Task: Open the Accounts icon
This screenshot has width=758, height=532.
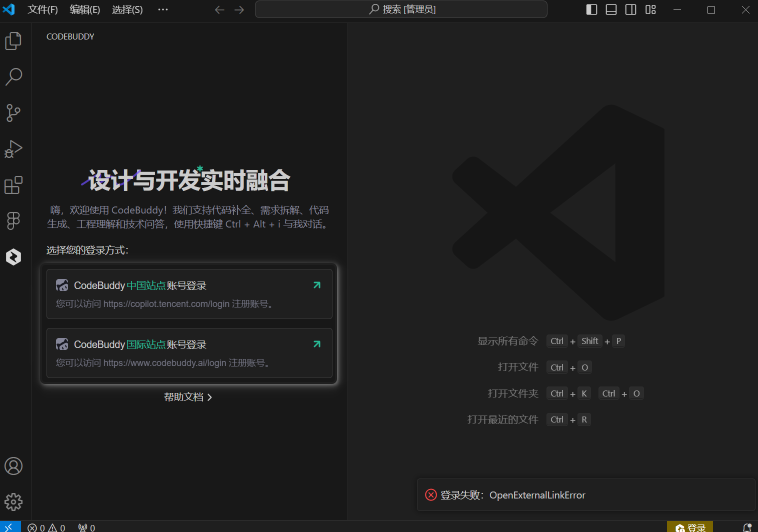Action: [x=13, y=466]
